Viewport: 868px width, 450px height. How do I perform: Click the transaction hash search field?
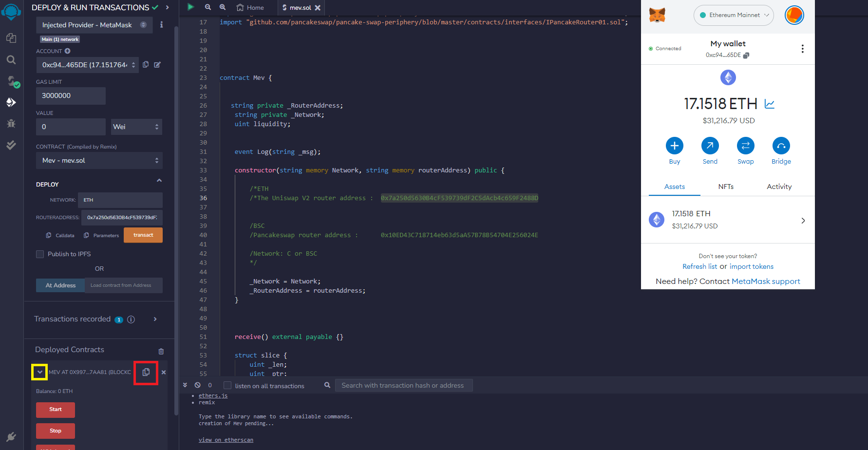403,385
